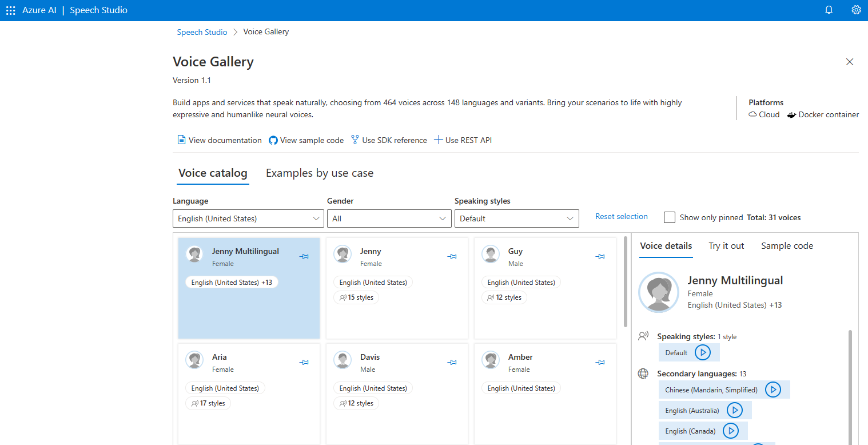Select the Voice details tab
This screenshot has height=445, width=868.
[x=666, y=246]
